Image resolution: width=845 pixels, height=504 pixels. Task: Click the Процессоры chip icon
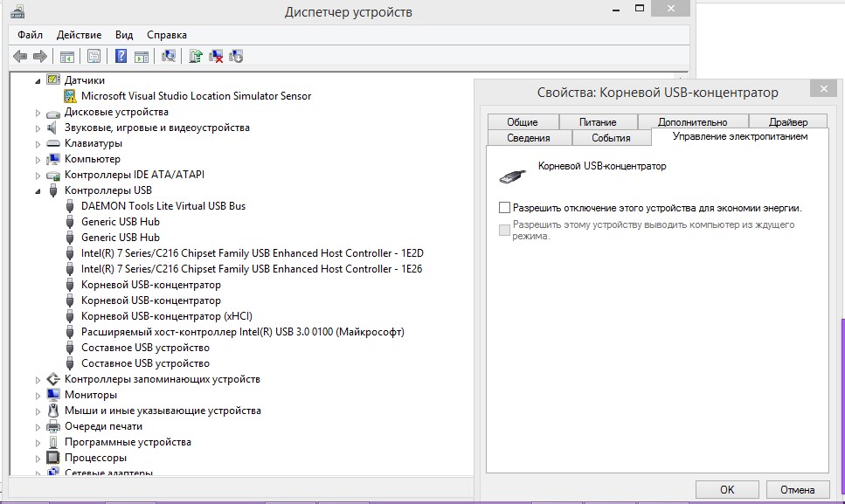point(53,458)
